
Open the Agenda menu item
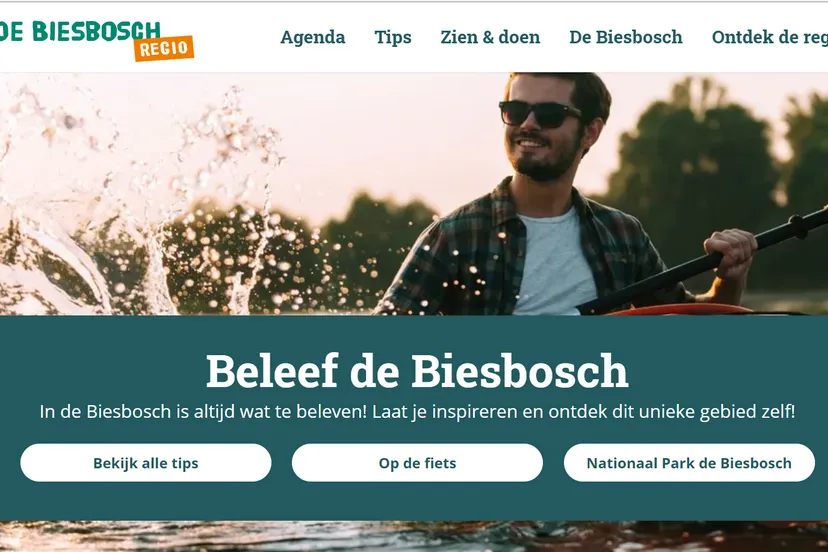tap(313, 37)
